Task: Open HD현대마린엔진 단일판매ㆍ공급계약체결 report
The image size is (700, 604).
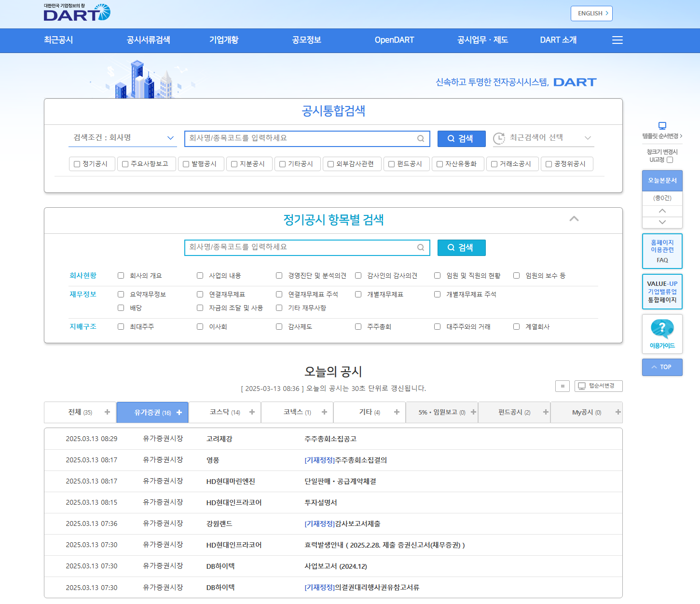Action: (340, 482)
